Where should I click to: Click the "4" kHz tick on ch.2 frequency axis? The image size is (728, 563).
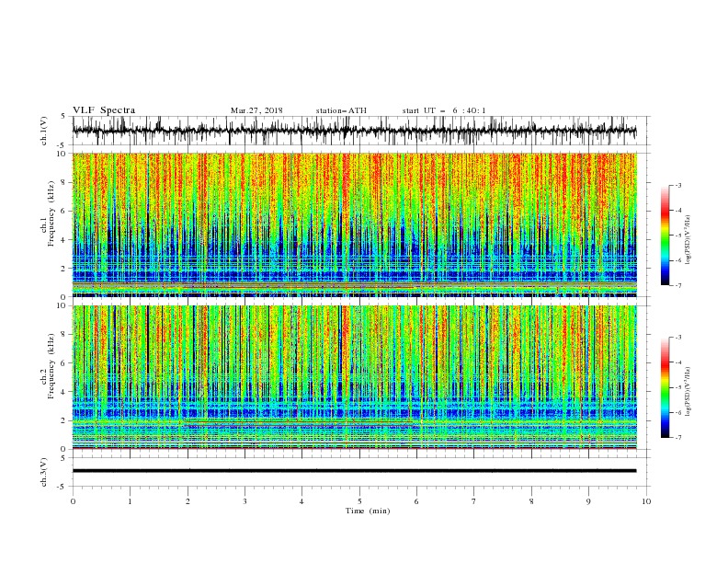click(64, 392)
